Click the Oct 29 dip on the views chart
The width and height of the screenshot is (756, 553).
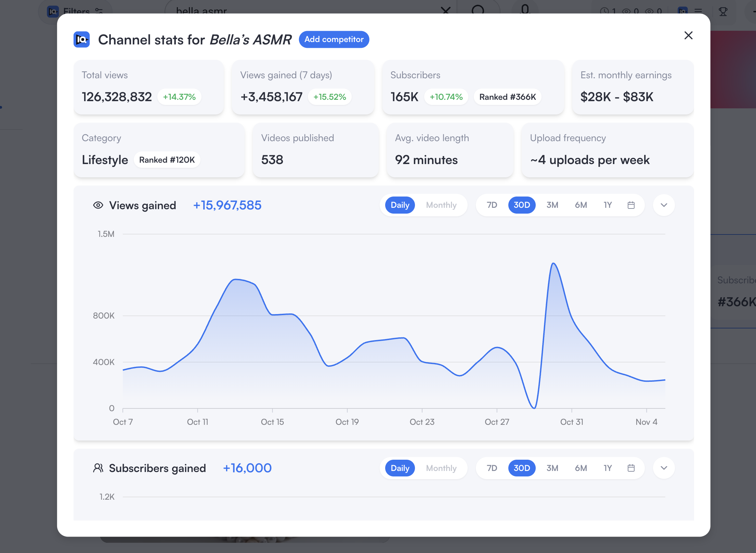click(534, 407)
